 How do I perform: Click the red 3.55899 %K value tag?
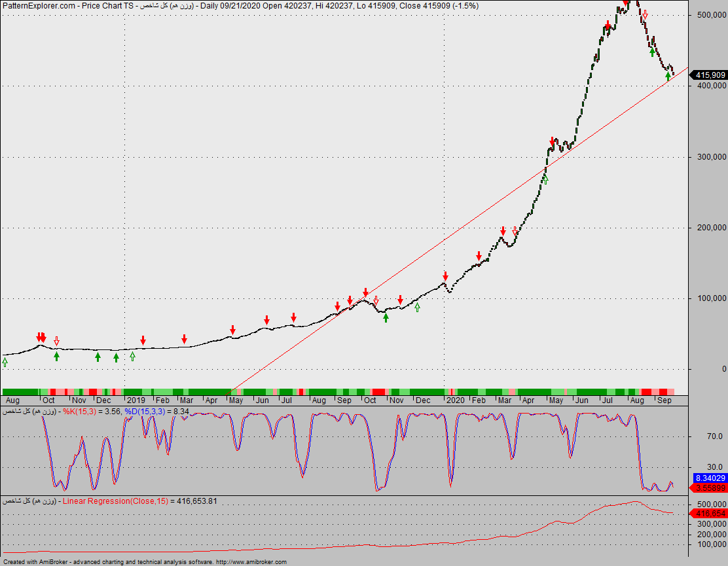click(708, 487)
